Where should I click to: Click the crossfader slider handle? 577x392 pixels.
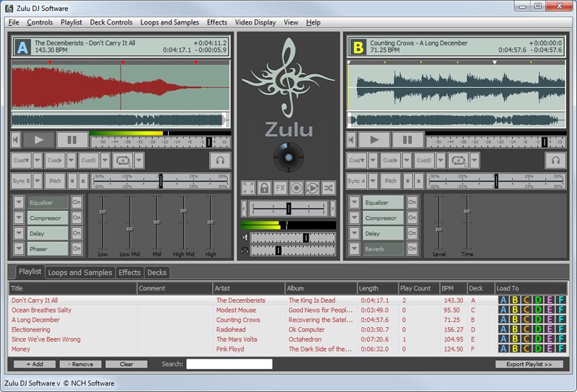pyautogui.click(x=288, y=208)
